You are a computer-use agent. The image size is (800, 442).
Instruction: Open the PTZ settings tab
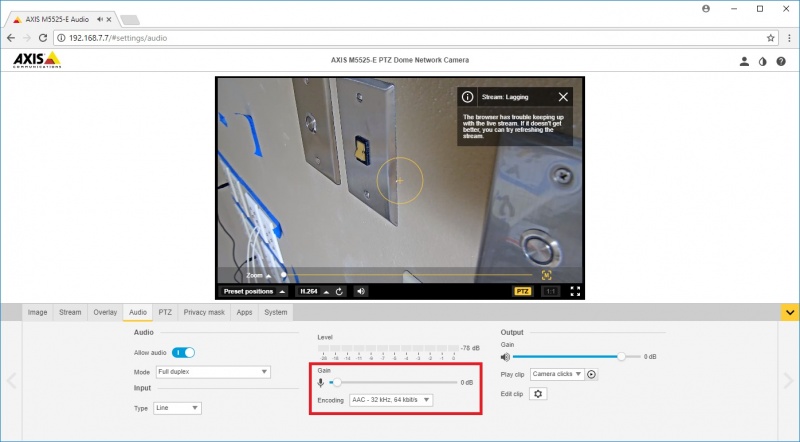click(x=165, y=312)
